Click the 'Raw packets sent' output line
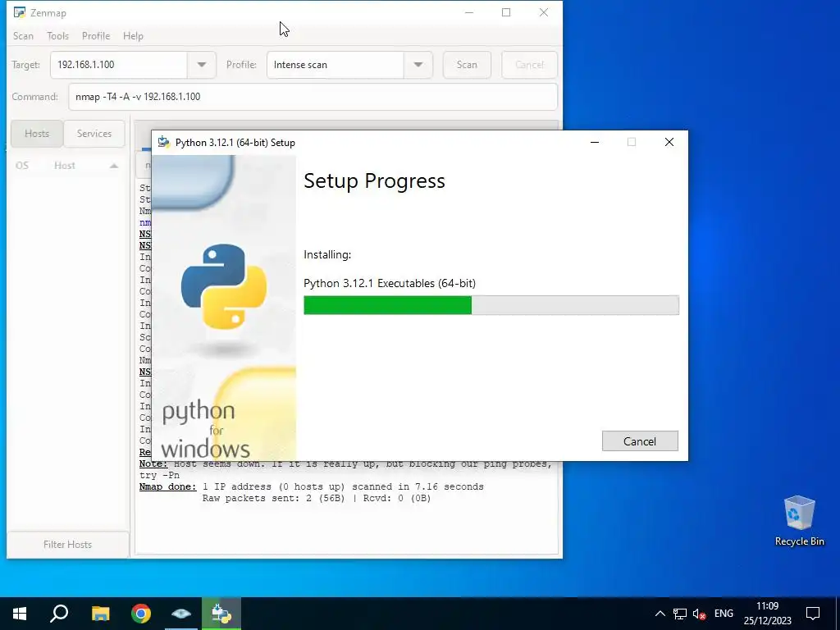Screen dimensions: 840x630 coord(316,498)
